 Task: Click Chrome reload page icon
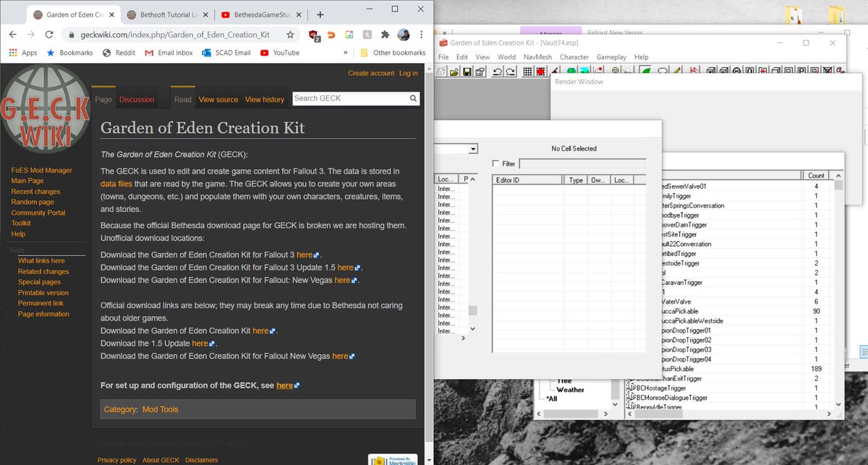tap(49, 34)
